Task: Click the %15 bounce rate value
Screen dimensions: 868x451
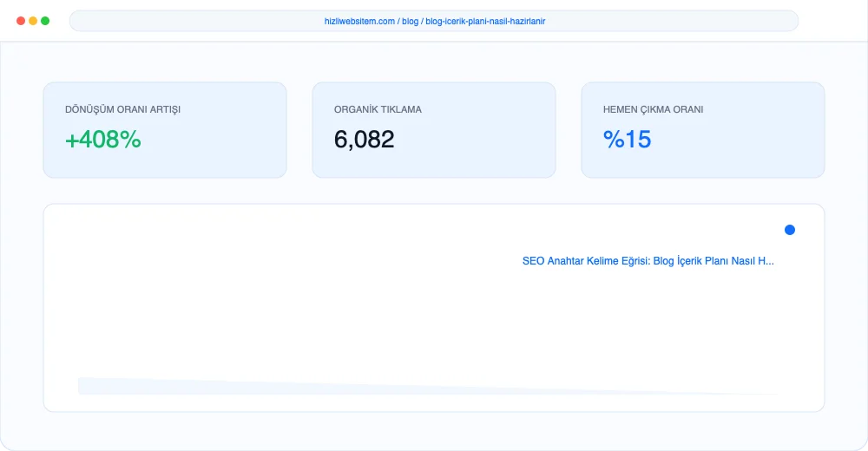Action: tap(628, 139)
